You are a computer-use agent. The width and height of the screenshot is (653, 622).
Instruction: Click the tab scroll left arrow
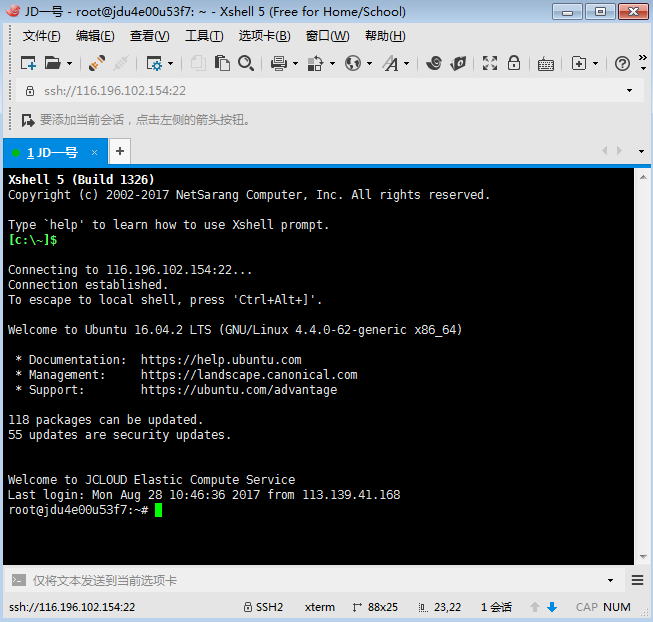tap(604, 151)
